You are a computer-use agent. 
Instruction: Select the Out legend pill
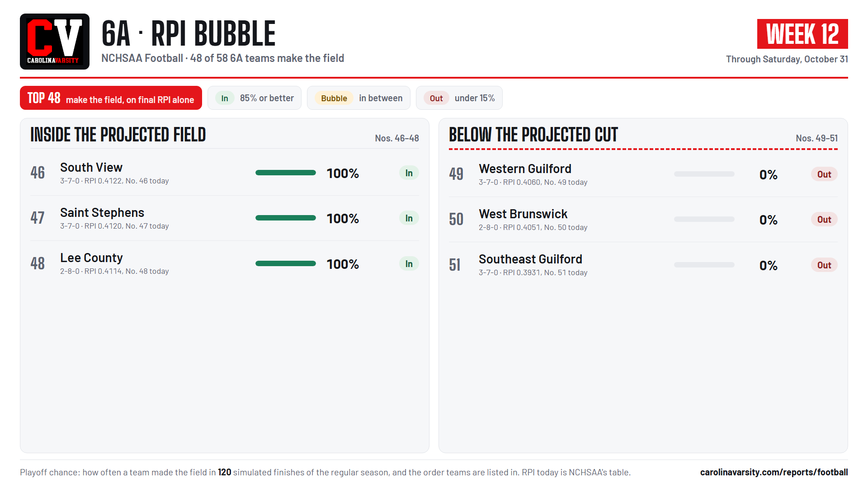436,98
